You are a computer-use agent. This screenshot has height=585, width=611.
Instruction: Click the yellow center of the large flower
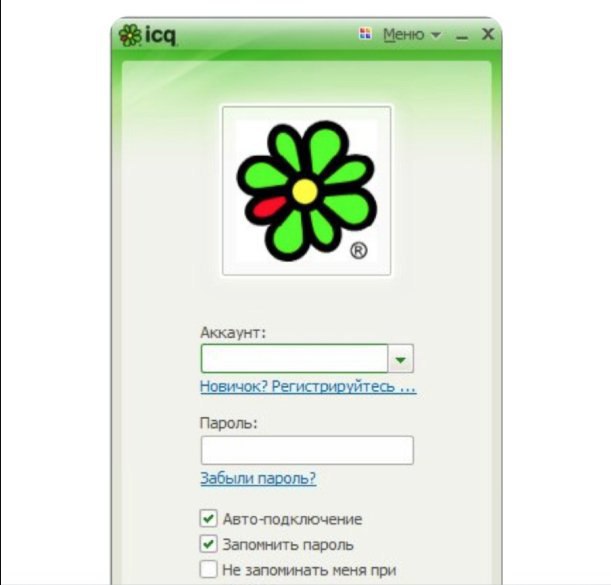pos(305,191)
